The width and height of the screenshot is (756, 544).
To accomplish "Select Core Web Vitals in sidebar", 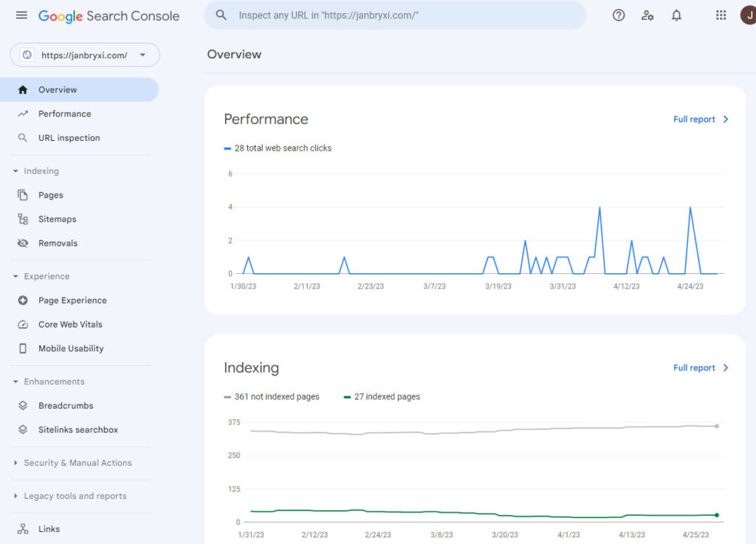I will coord(70,325).
